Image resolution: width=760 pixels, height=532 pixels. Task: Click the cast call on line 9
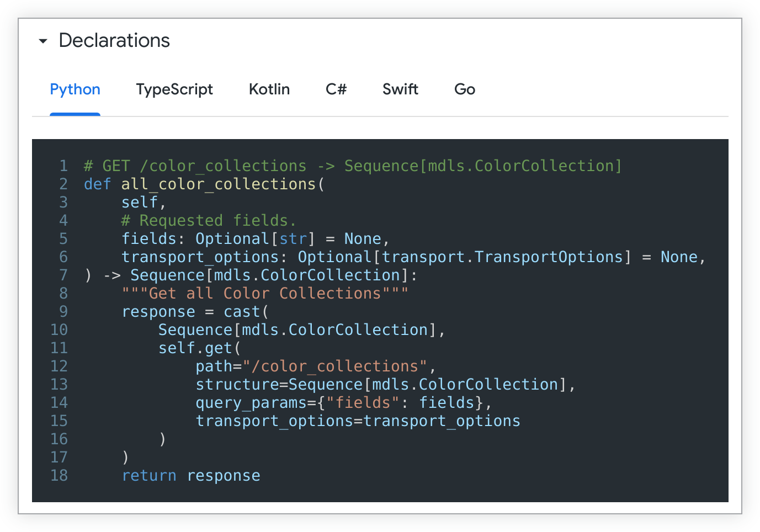pos(242,312)
